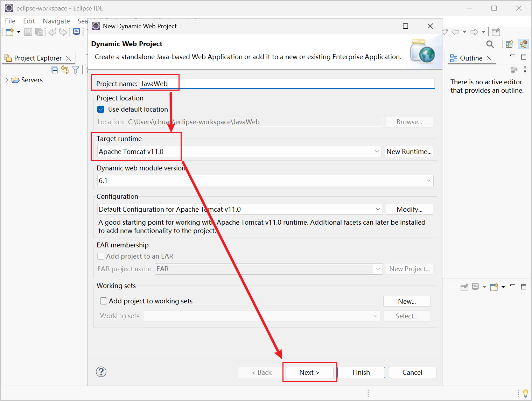The width and height of the screenshot is (532, 401).
Task: Click the Display Selected Console monitor icon
Action: click(475, 287)
